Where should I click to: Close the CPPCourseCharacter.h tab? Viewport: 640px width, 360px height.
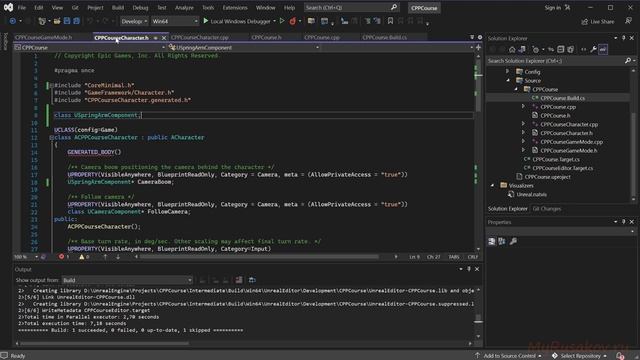coord(164,38)
